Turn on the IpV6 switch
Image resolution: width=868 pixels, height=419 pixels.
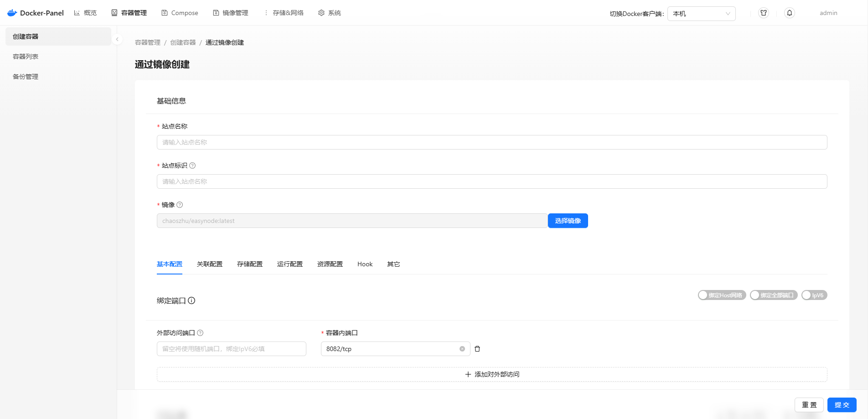pos(814,295)
